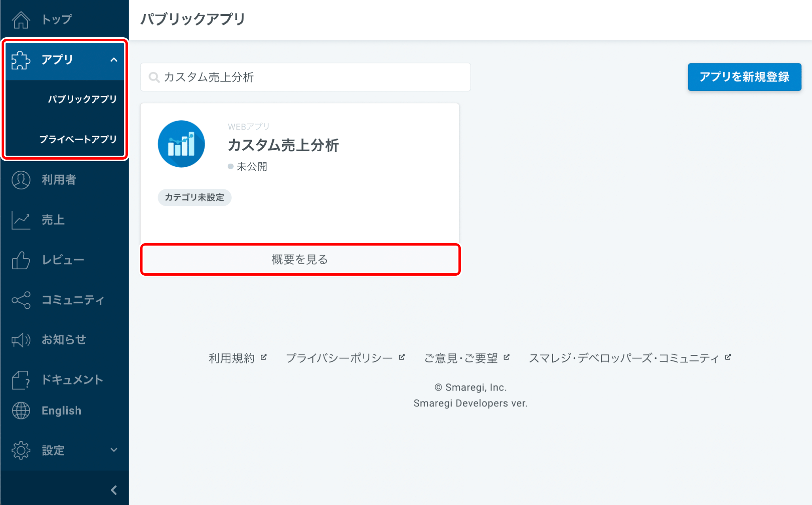812x505 pixels.
Task: Open the コミュニティ share icon
Action: click(x=21, y=300)
